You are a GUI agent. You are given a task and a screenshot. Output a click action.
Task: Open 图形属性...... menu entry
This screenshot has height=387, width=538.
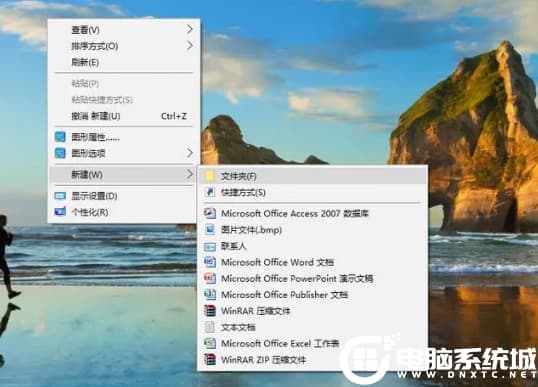point(124,137)
